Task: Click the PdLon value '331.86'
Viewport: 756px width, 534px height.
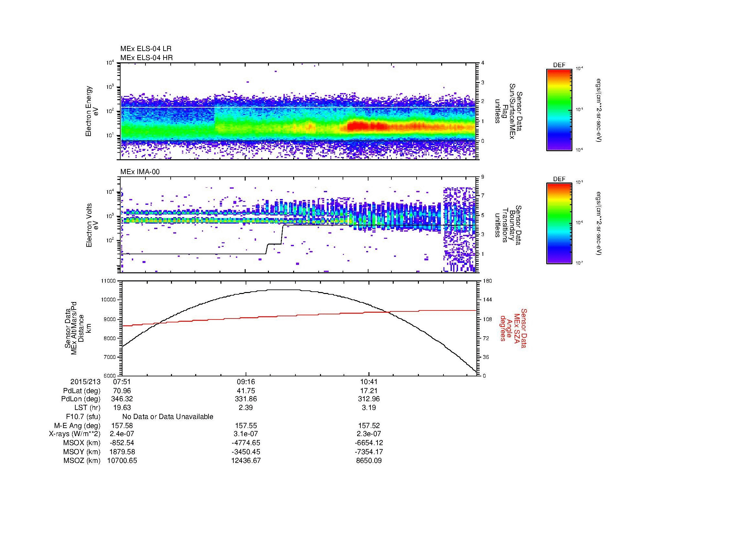Action: pyautogui.click(x=246, y=399)
